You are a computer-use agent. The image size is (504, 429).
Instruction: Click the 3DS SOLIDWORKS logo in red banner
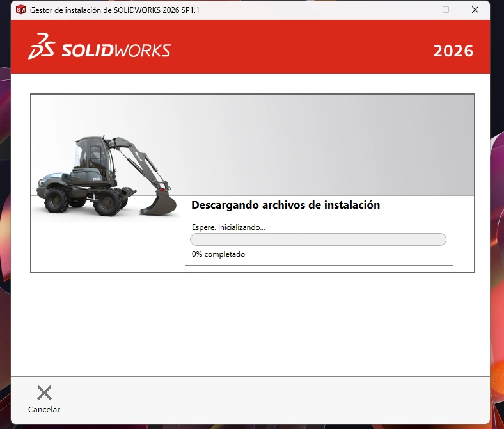point(99,46)
